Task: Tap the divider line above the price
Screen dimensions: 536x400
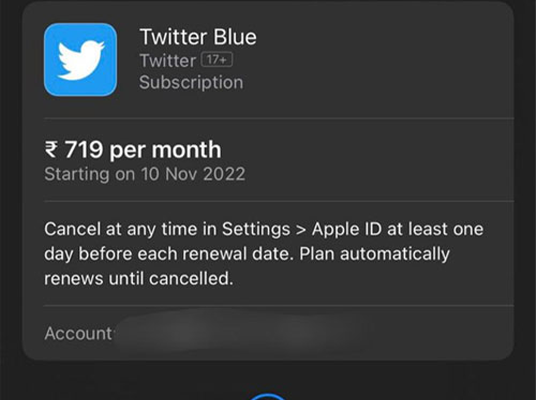Action: [279, 118]
